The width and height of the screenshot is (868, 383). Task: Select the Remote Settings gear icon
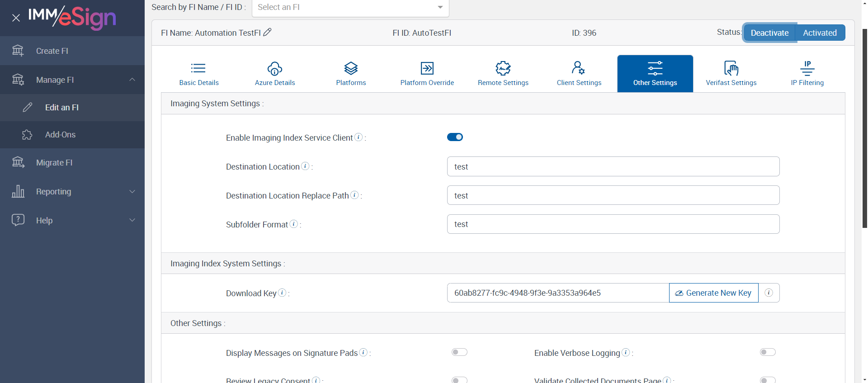pyautogui.click(x=503, y=68)
